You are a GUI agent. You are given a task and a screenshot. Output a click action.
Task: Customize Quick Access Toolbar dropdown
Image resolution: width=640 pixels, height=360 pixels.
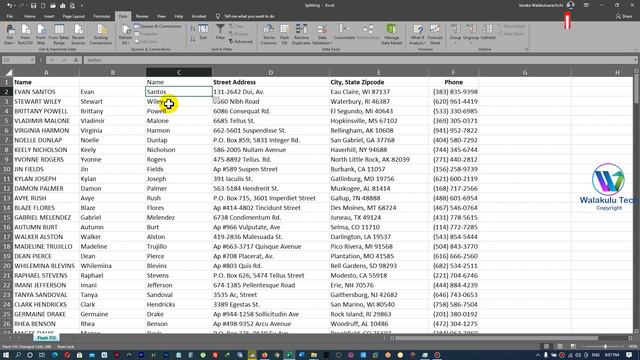82,6
